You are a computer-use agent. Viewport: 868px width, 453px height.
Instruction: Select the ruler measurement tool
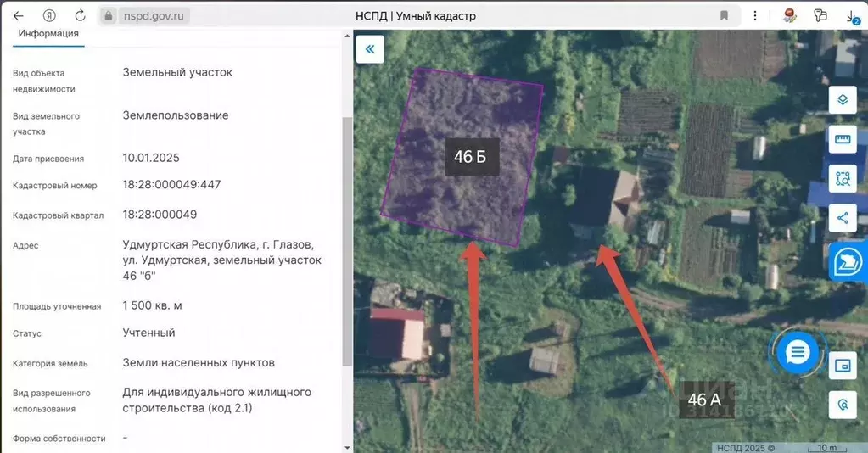843,140
